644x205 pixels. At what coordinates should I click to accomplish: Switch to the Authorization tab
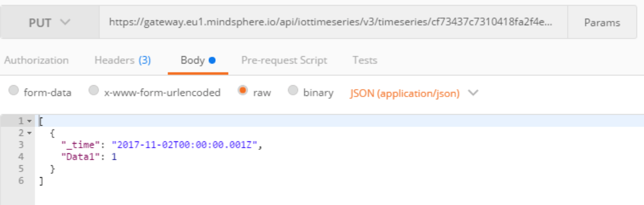[36, 60]
